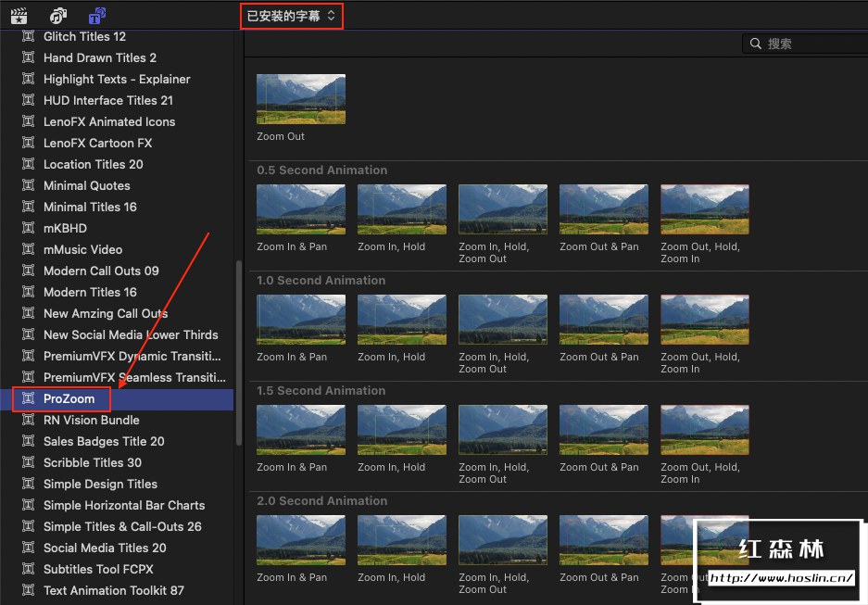The width and height of the screenshot is (868, 605).
Task: Select Subtitles Tool FCPX category
Action: pos(117,569)
